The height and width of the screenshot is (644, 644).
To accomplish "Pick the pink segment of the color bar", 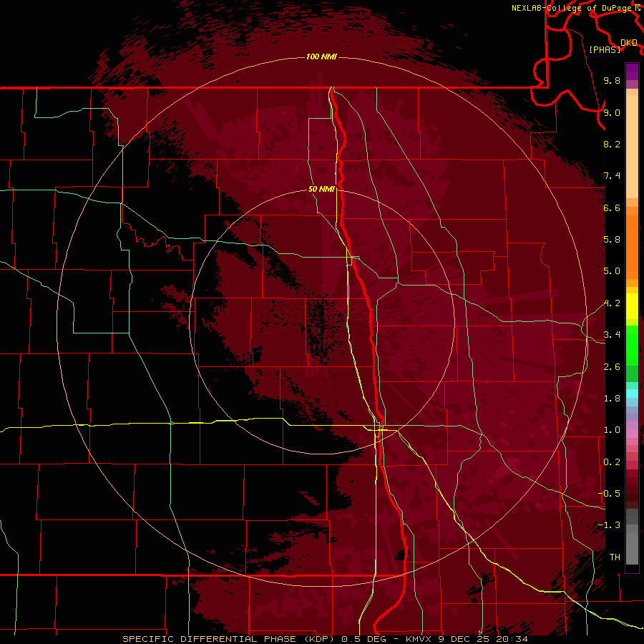I will point(632,434).
